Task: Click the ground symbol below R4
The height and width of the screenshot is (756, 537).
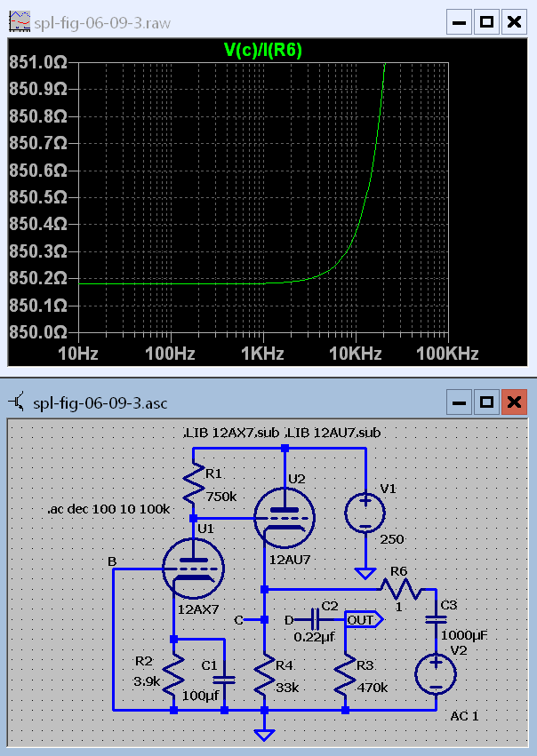Action: click(264, 735)
